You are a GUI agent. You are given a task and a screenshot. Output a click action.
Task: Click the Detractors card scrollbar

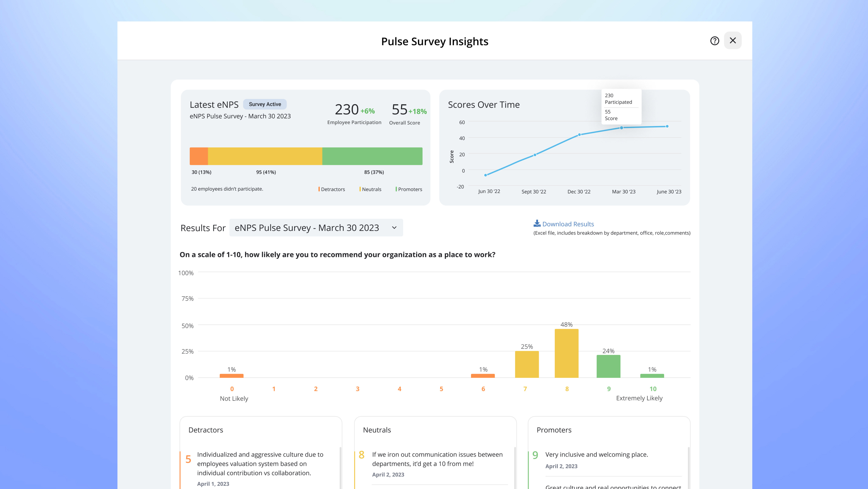click(x=340, y=468)
